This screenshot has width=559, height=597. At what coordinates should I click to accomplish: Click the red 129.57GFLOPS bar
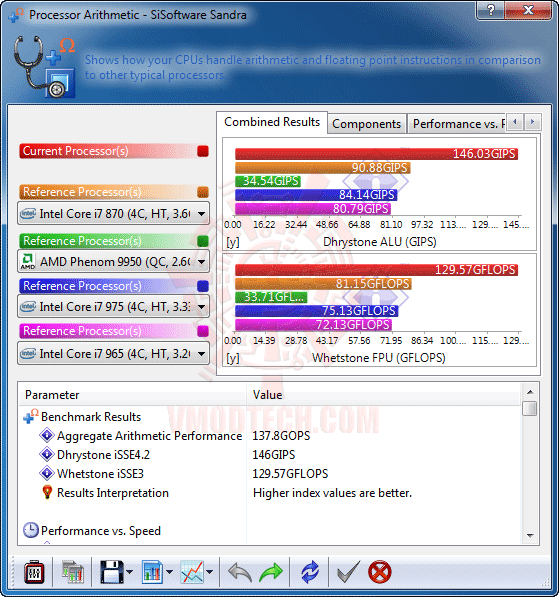click(x=376, y=270)
